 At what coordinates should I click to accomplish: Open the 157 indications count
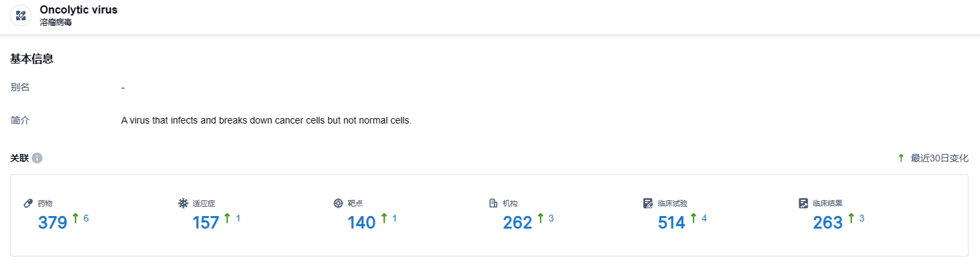[x=206, y=222]
